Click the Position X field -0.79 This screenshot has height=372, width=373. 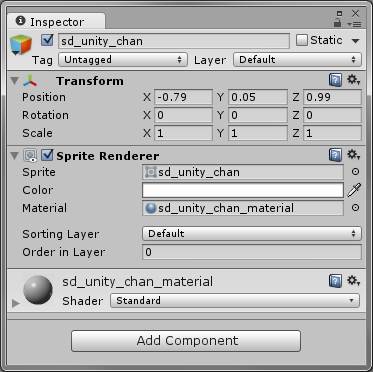coord(183,97)
